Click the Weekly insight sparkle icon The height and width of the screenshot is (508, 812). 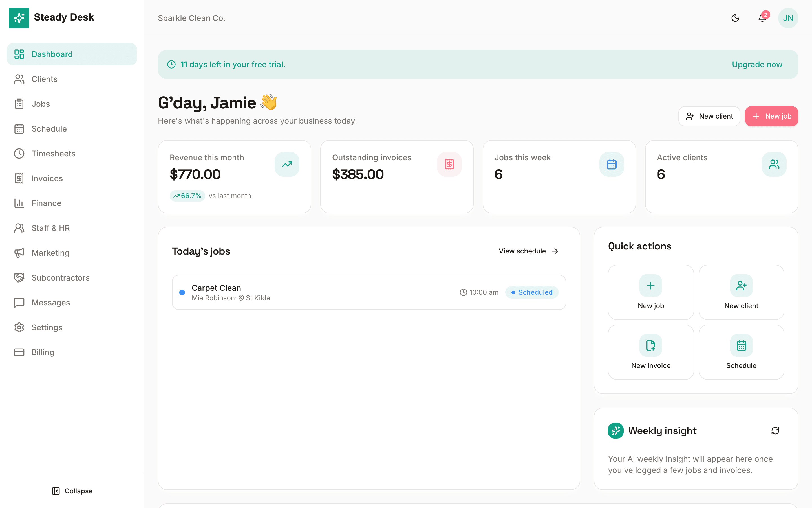(616, 431)
